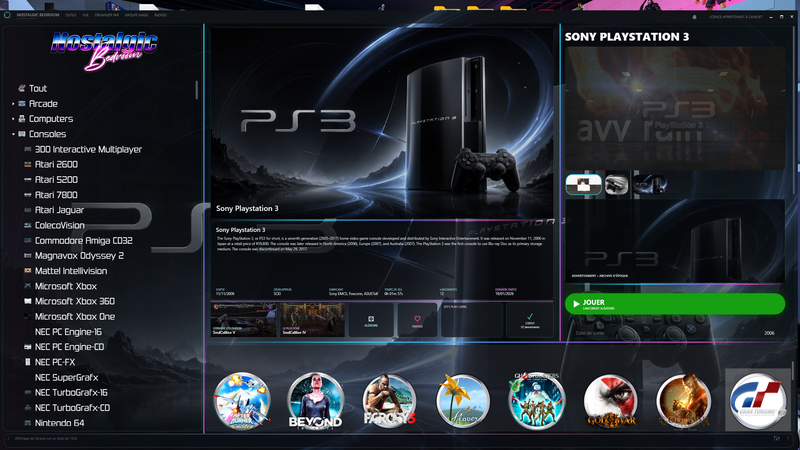Select Commodore Amiga CD32 platform icon
Screen dimensions: 800x450
click(28, 240)
